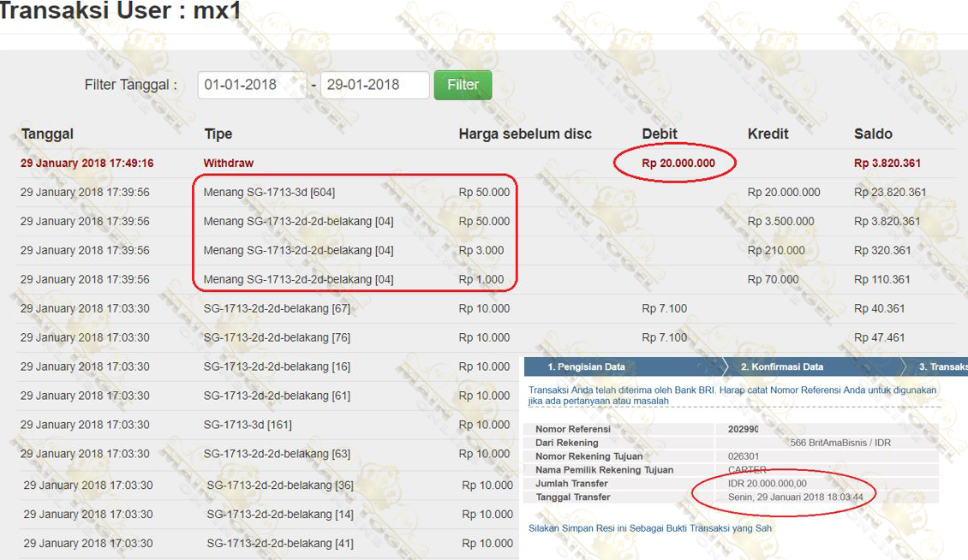Open the 3. Transaksi step tab
Image resolution: width=968 pixels, height=560 pixels.
[942, 366]
